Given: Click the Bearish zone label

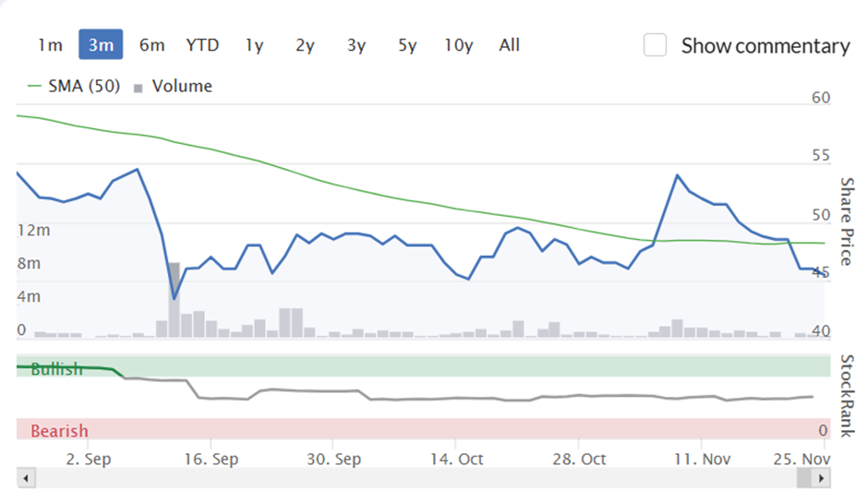Looking at the screenshot, I should 59,431.
